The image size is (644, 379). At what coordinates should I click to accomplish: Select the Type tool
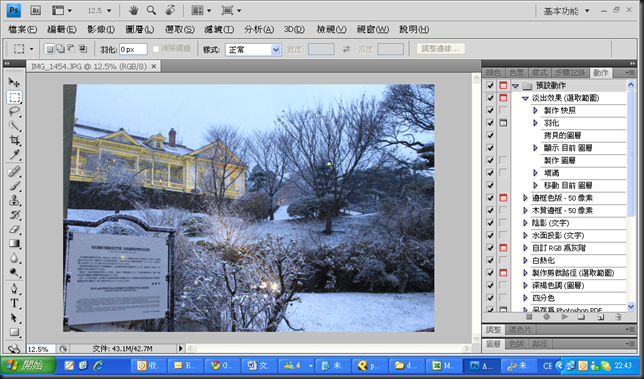(14, 303)
